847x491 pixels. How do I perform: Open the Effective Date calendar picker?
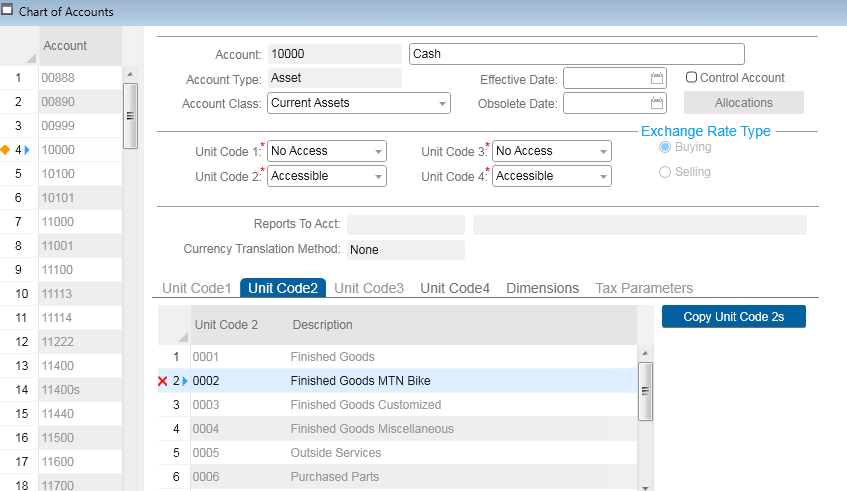657,78
